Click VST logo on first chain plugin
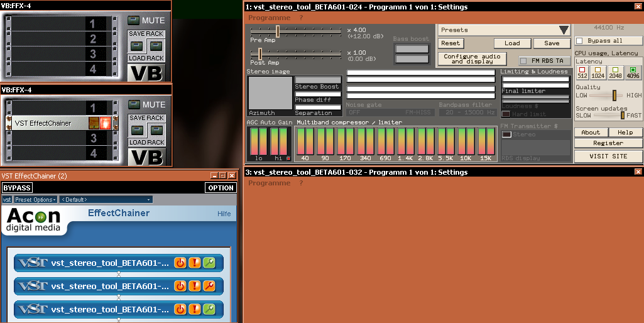The height and width of the screenshot is (323, 644). (33, 263)
